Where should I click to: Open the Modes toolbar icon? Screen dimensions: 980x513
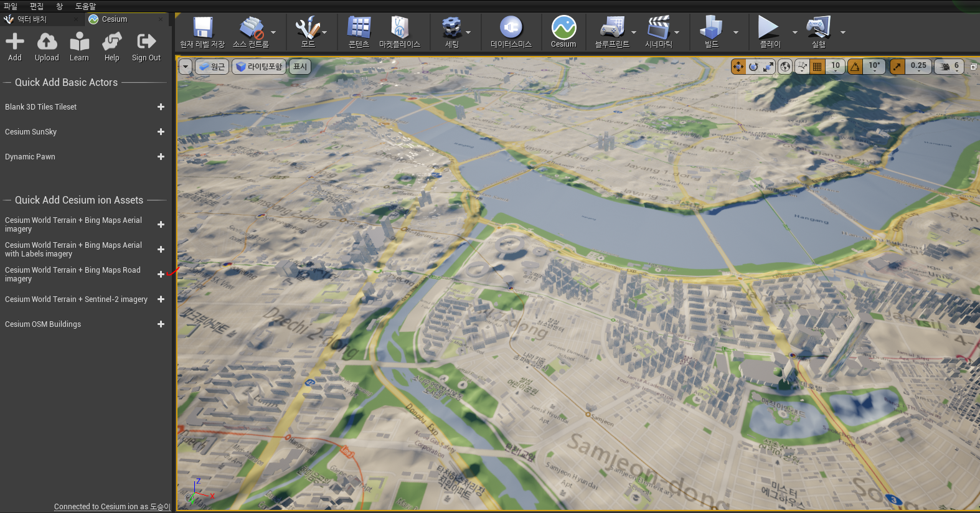308,32
